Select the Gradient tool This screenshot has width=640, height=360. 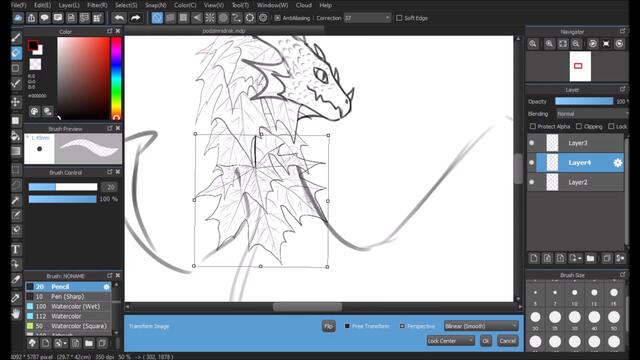(16, 151)
